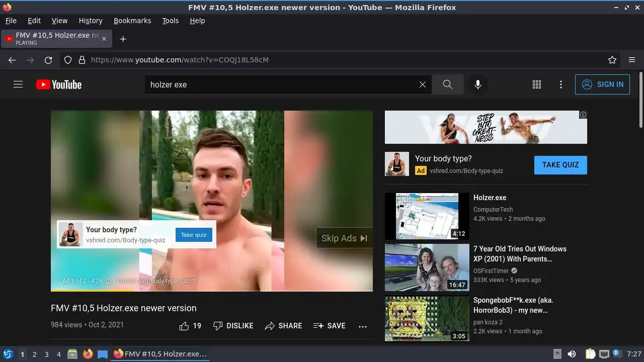This screenshot has height=362, width=644.
Task: Click DISLIKE under the video
Action: [233, 326]
